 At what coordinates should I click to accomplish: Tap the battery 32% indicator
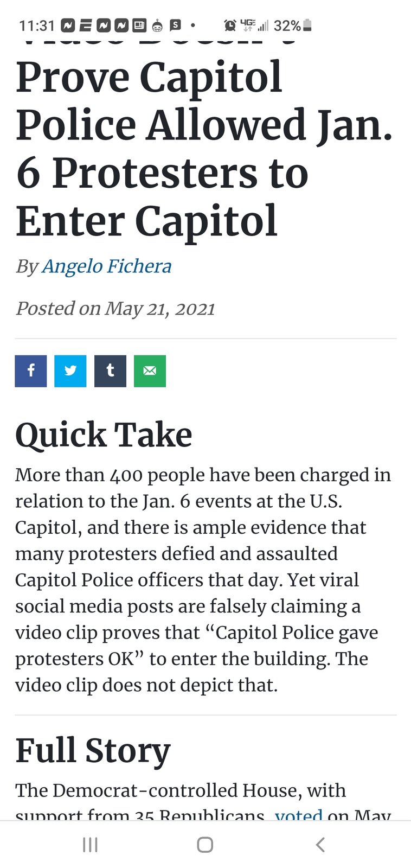(x=293, y=25)
